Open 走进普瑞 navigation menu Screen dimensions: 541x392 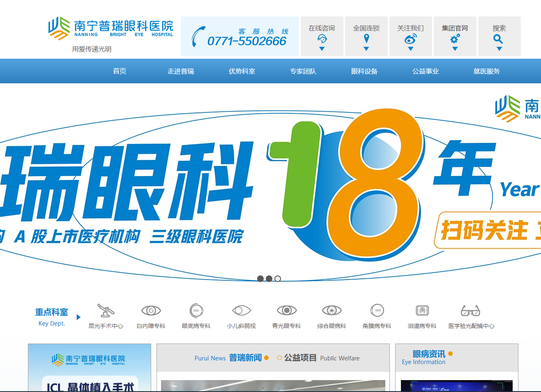click(181, 71)
